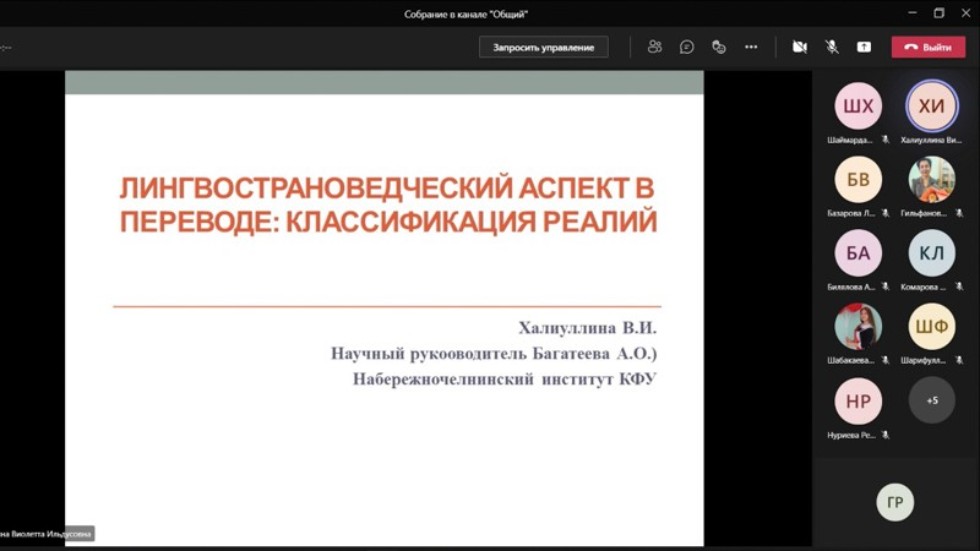Select the active speaker ХИ avatar
The width and height of the screenshot is (980, 551).
click(931, 107)
